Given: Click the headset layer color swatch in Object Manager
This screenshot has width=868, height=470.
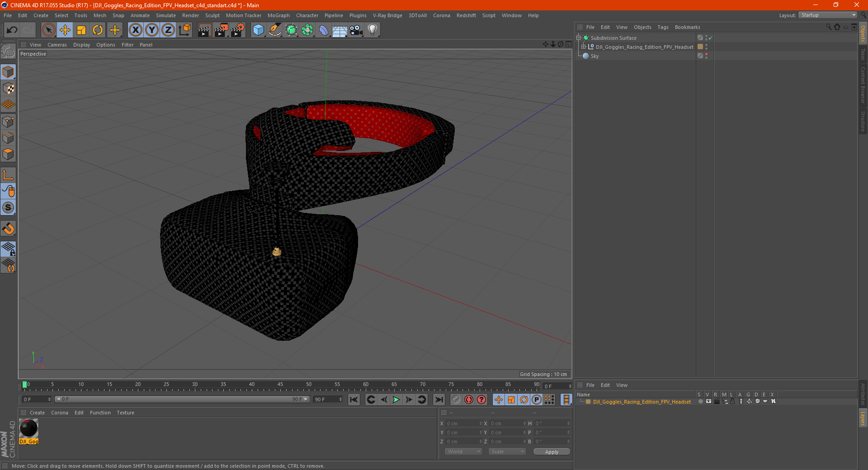Looking at the screenshot, I should pyautogui.click(x=700, y=47).
